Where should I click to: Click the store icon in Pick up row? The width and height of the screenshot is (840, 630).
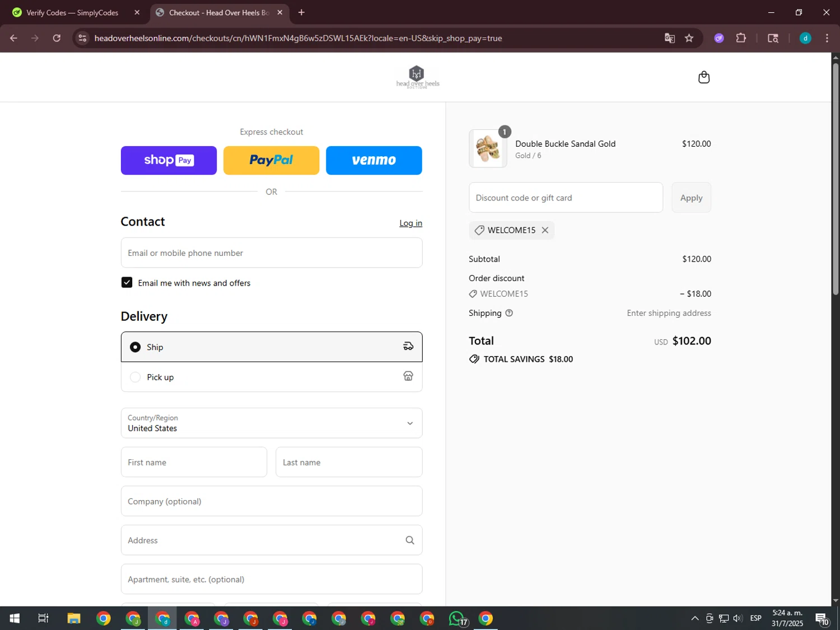408,376
